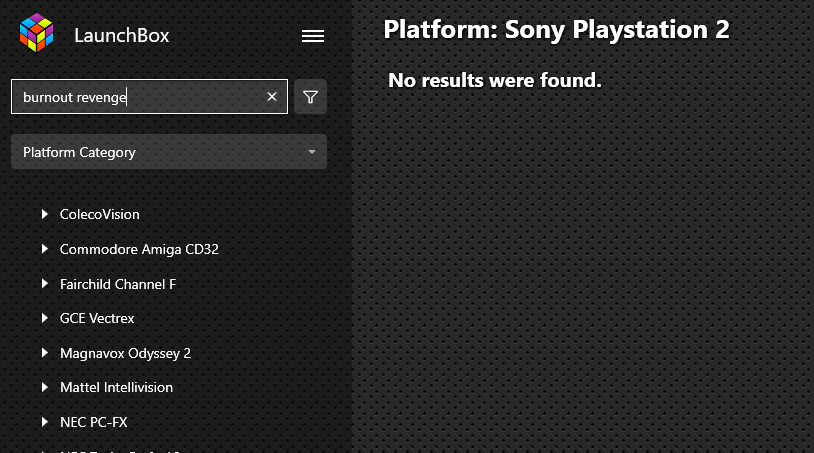Select GCE Vectrex platform
The height and width of the screenshot is (453, 814).
point(97,318)
